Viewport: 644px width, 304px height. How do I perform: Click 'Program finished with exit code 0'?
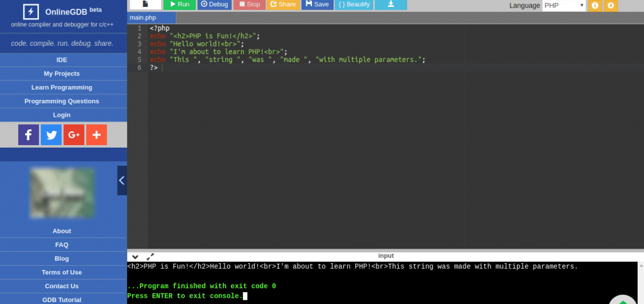(202, 286)
